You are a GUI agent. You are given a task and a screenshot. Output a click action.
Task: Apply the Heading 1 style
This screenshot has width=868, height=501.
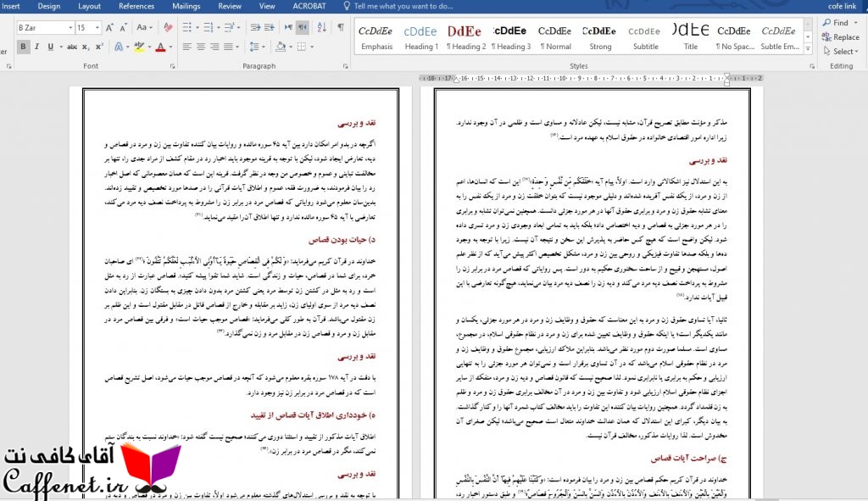pos(420,37)
